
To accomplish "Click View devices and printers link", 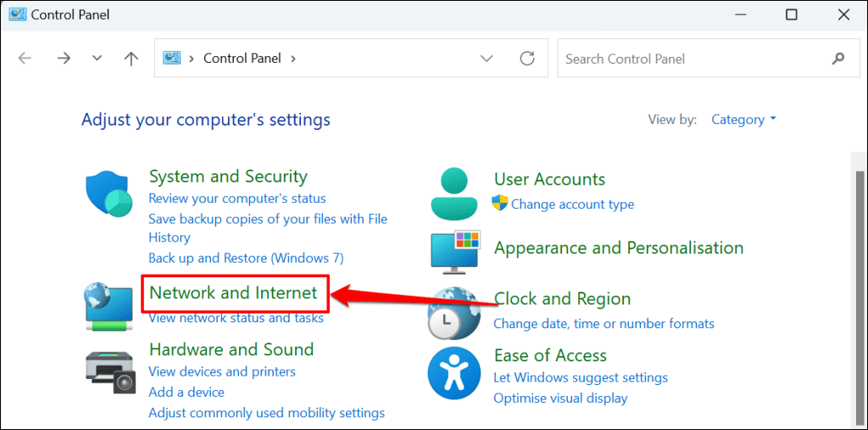I will [222, 371].
